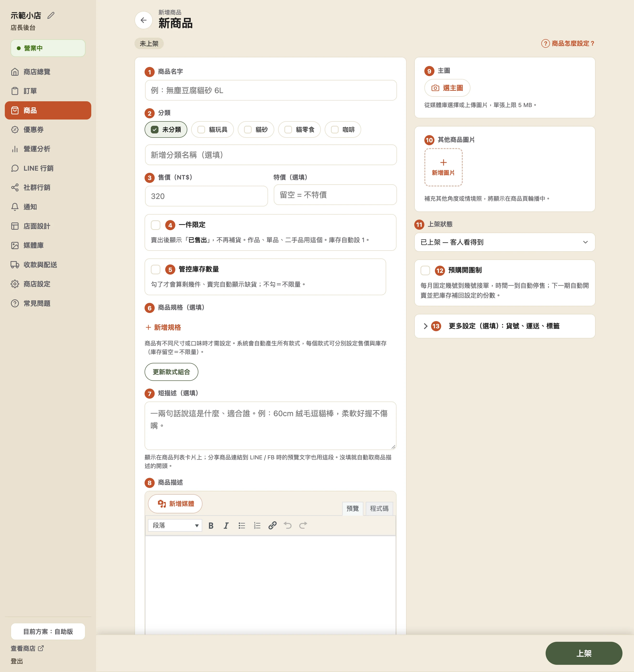Click the pencil icon beside 示範小店

pos(51,16)
